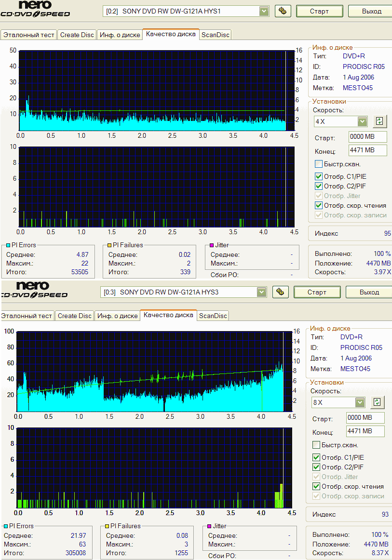Click the magenta Jitter legend swatch, top window
392x560 pixels.
[212, 245]
